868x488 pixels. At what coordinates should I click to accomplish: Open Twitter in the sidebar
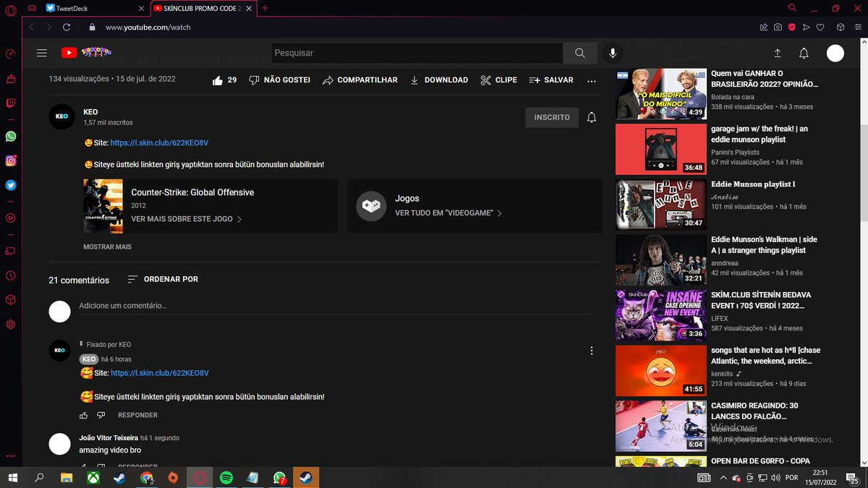coord(10,185)
